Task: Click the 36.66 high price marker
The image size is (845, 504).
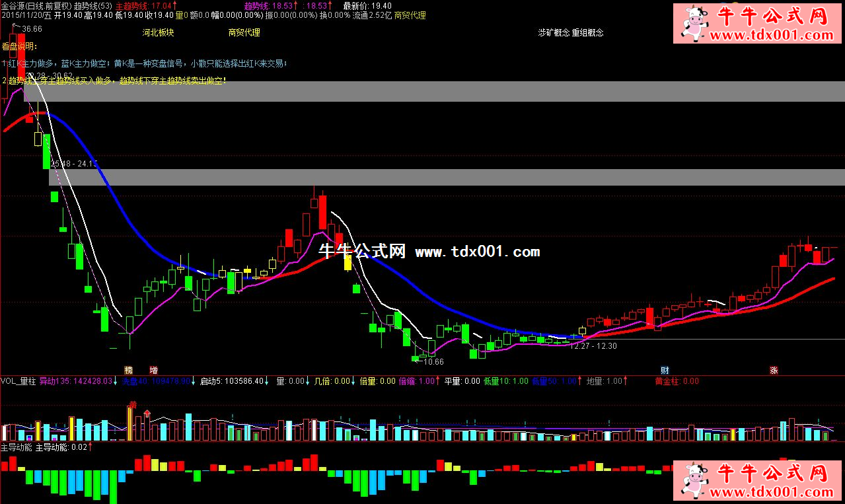Action: click(x=32, y=29)
